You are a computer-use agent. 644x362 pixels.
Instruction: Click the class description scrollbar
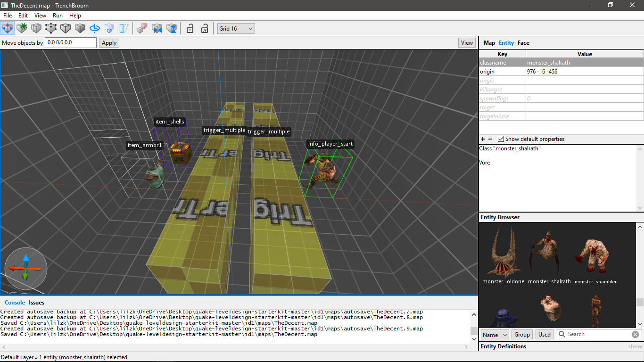coord(640,178)
